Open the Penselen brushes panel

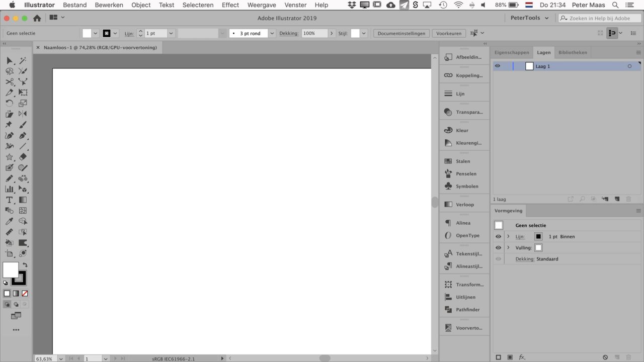(464, 173)
